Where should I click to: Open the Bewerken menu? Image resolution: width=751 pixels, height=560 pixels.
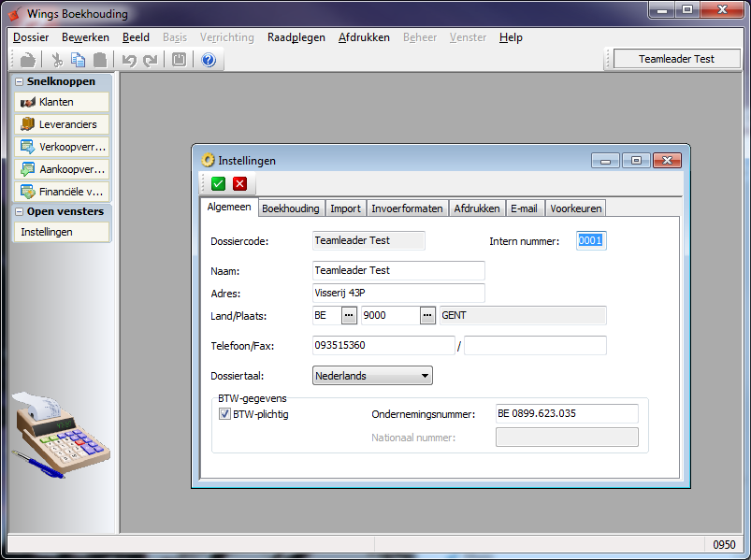[85, 37]
